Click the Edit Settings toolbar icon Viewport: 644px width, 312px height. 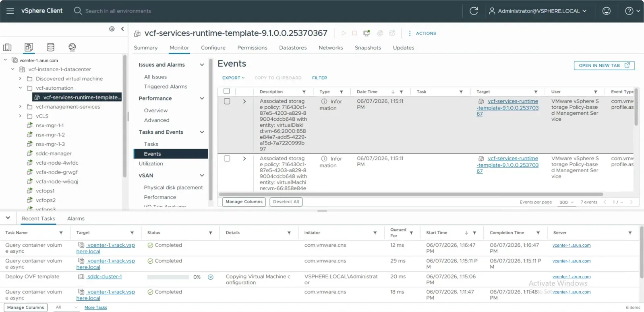[x=380, y=33]
